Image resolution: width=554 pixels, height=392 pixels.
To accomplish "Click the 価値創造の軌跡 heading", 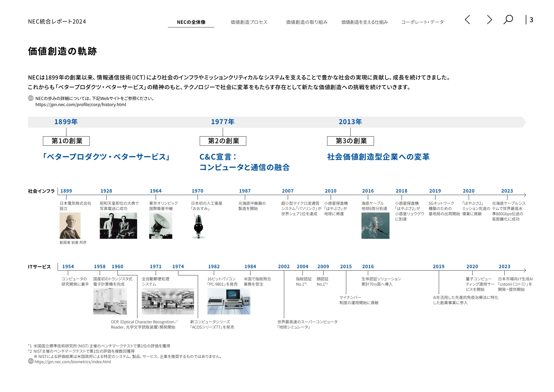I will 62,51.
